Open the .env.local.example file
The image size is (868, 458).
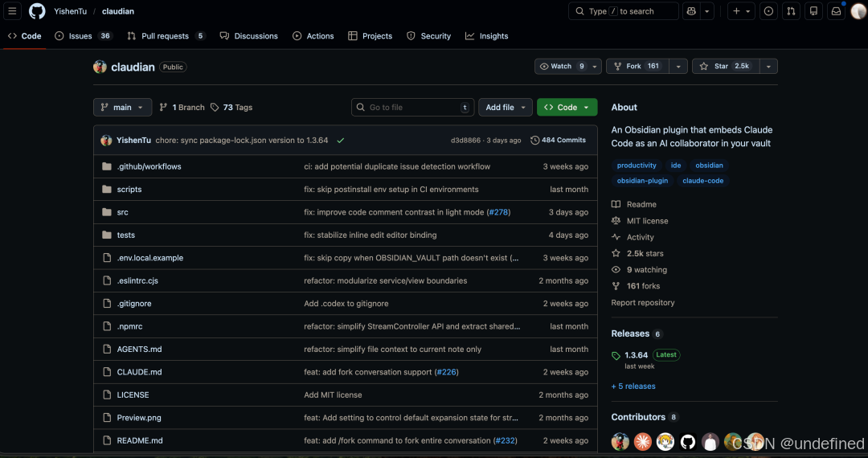click(x=150, y=258)
